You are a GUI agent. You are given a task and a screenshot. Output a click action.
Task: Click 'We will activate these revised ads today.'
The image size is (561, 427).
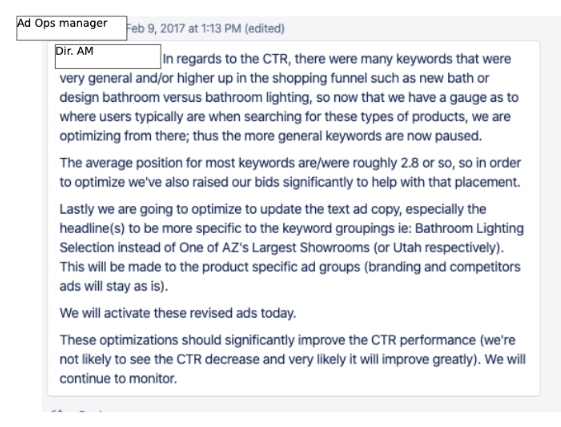[x=178, y=313]
